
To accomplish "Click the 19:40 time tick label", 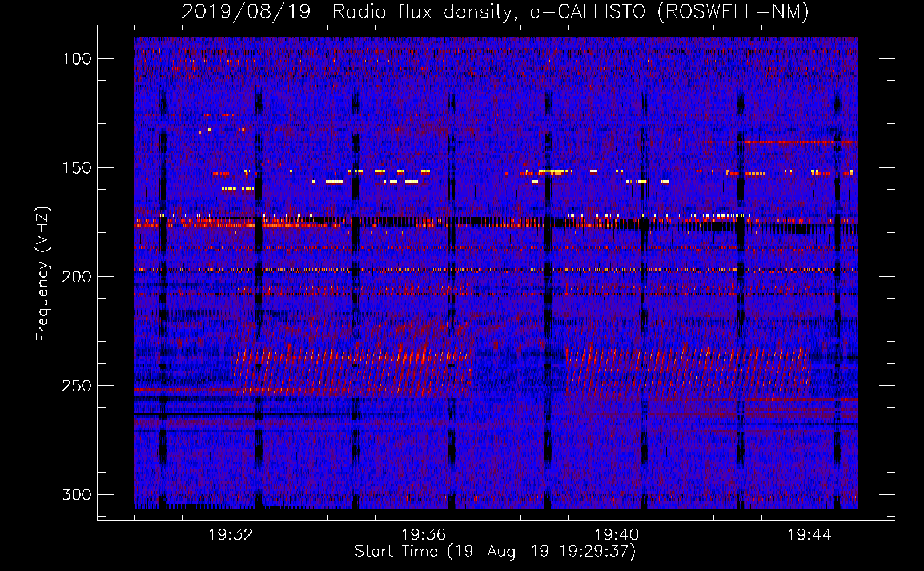I will [x=617, y=535].
